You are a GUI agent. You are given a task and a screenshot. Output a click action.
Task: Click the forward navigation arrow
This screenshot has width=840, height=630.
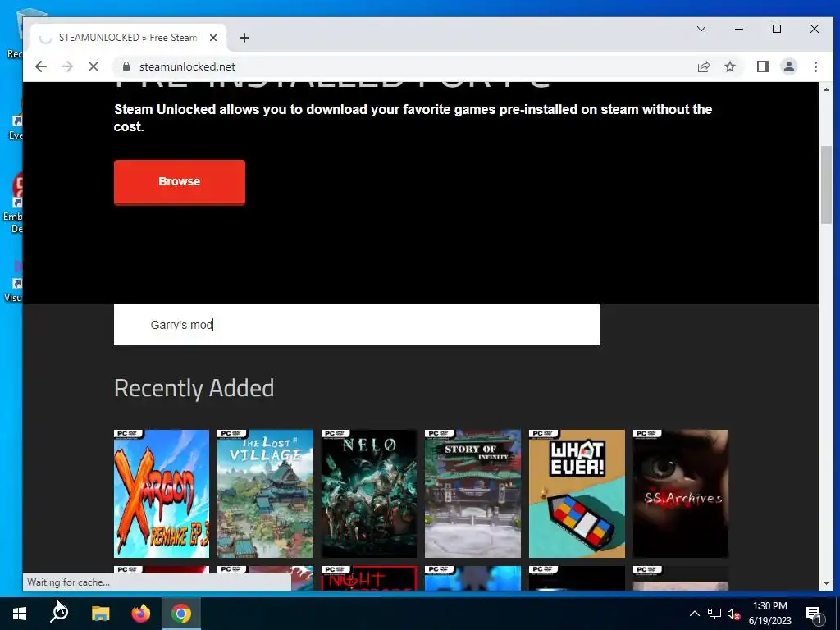67,66
